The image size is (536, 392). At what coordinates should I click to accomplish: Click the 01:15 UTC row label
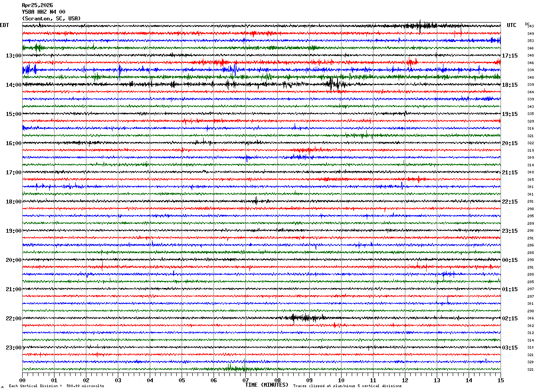click(x=510, y=289)
